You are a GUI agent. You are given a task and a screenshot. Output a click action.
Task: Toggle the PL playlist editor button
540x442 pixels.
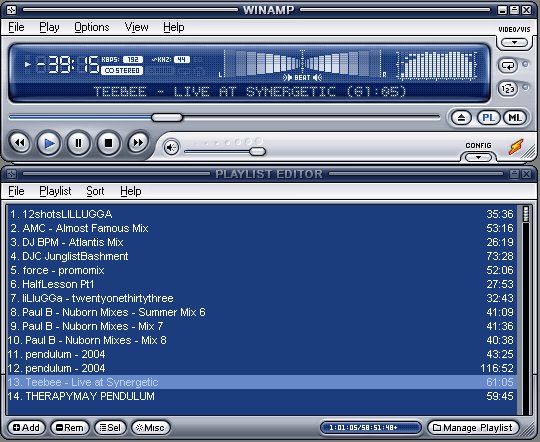pyautogui.click(x=489, y=118)
